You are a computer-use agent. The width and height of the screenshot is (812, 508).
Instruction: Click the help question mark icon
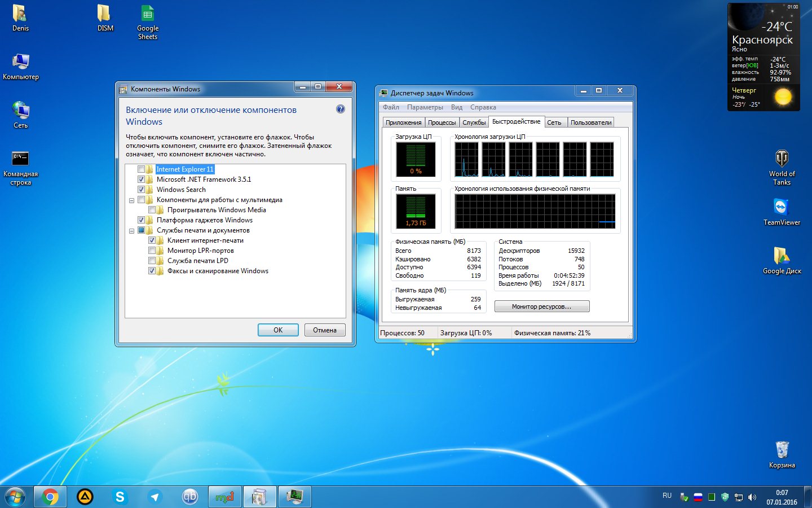[341, 109]
